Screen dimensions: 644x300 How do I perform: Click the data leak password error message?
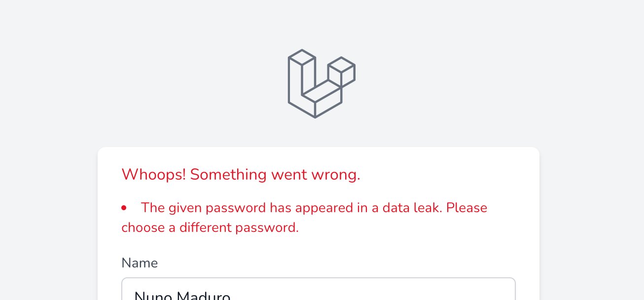click(x=304, y=218)
